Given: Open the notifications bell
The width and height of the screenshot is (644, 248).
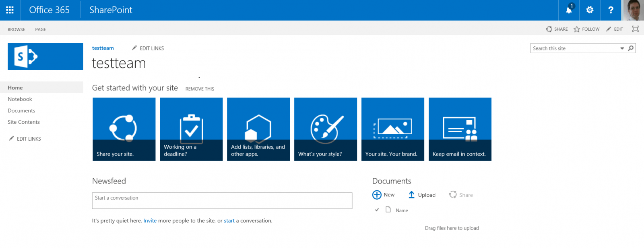Looking at the screenshot, I should tap(569, 10).
